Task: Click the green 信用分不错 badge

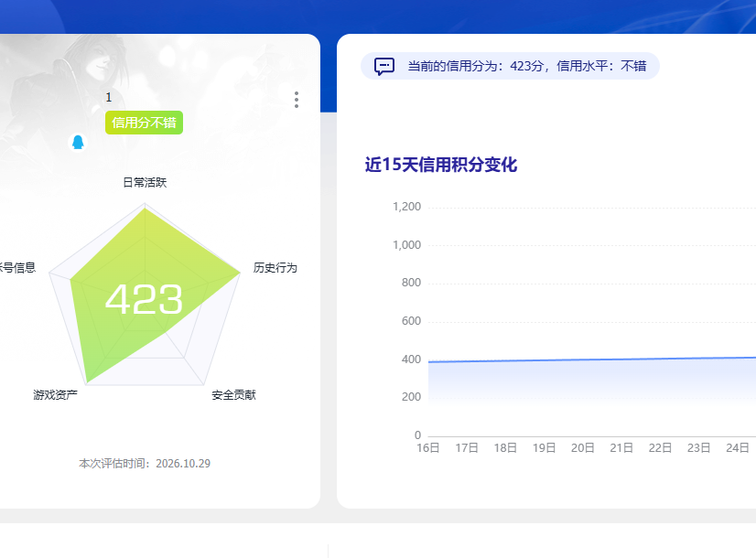Action: 145,123
